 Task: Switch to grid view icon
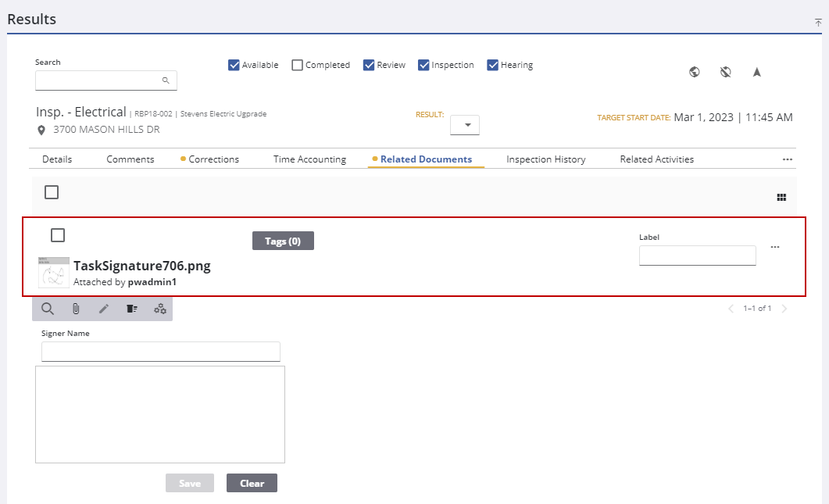click(x=781, y=198)
